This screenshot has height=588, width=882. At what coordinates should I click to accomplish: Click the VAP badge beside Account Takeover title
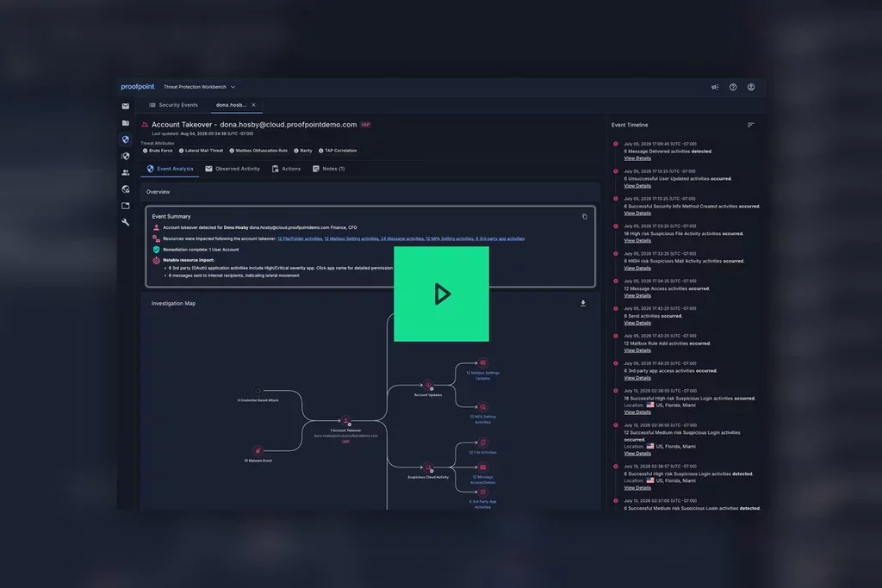click(x=365, y=125)
